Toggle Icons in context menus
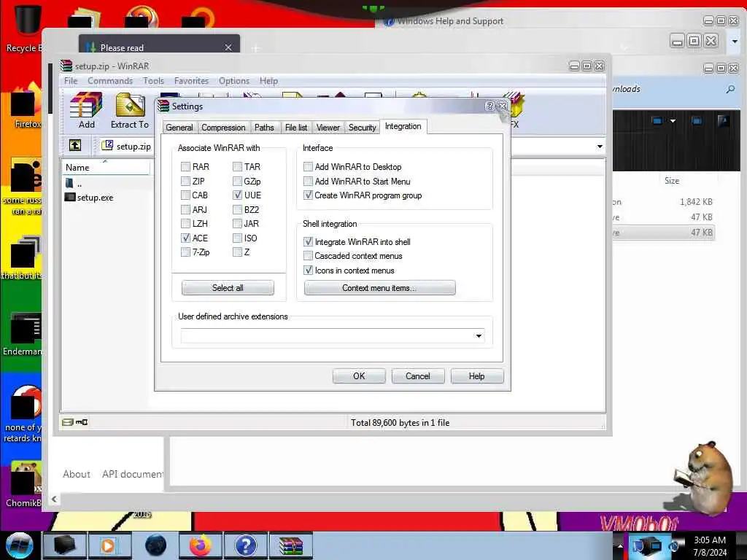Viewport: 747px width, 560px height. click(x=308, y=270)
